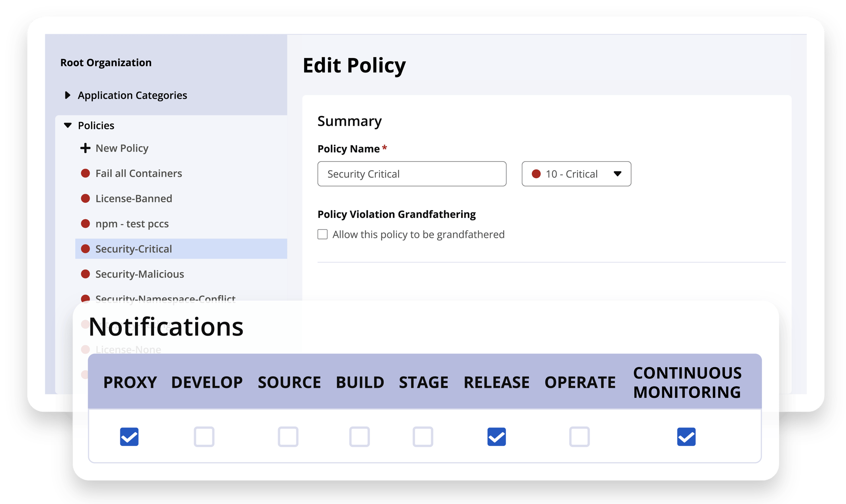Click the red dot inside the threat level selector

coord(535,174)
